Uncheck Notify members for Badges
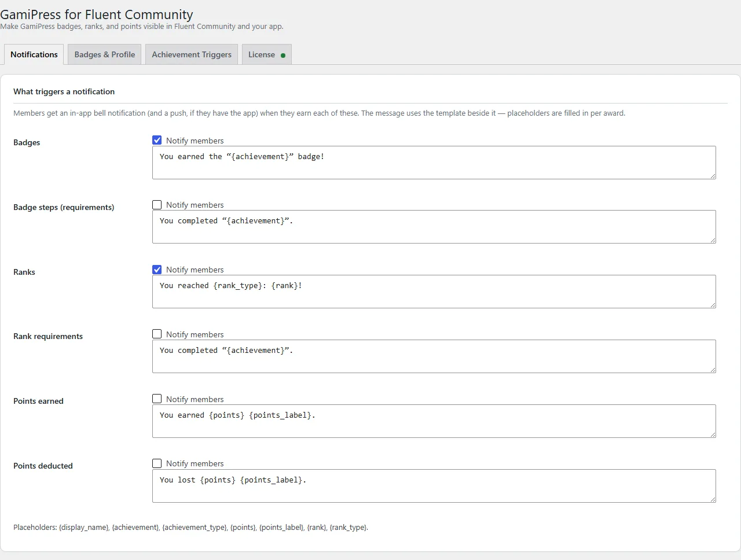The width and height of the screenshot is (741, 560). pos(157,140)
